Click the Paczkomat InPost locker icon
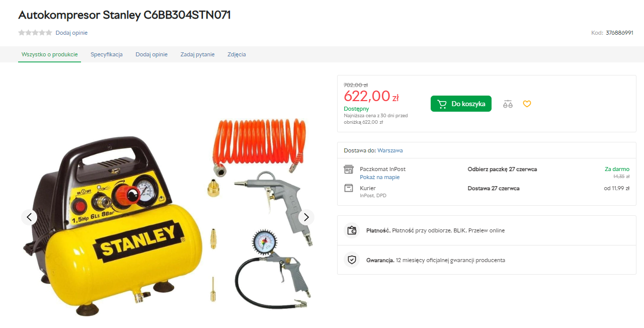This screenshot has height=328, width=644. tap(349, 170)
